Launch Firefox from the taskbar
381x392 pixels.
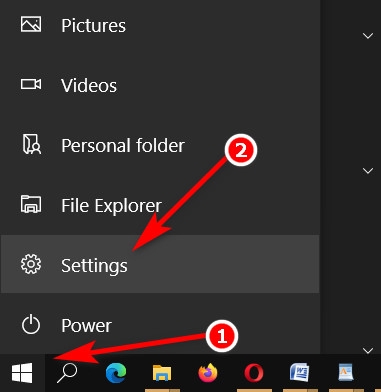click(208, 373)
